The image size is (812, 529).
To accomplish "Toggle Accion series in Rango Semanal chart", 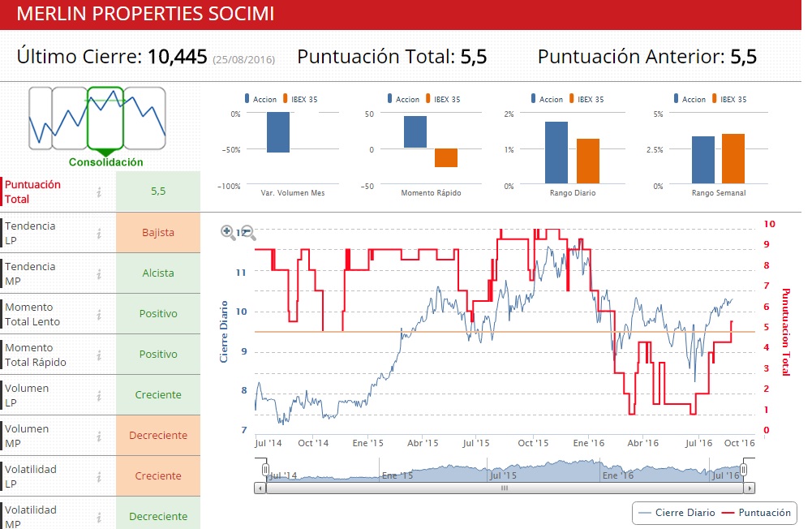I will (x=690, y=99).
